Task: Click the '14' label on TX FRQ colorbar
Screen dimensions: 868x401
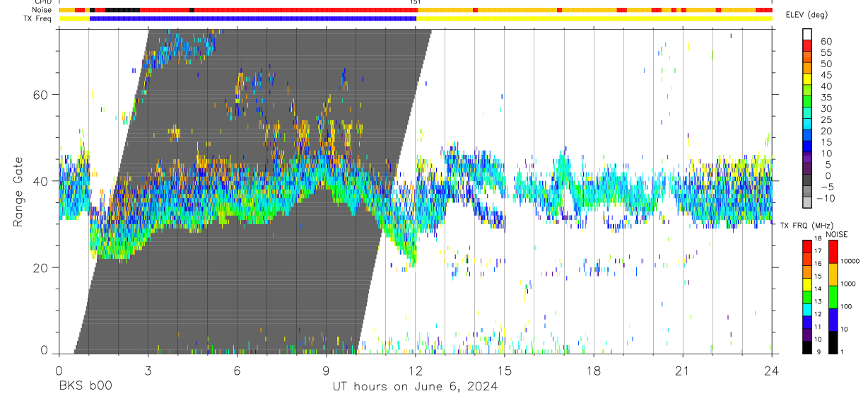Action: click(816, 289)
